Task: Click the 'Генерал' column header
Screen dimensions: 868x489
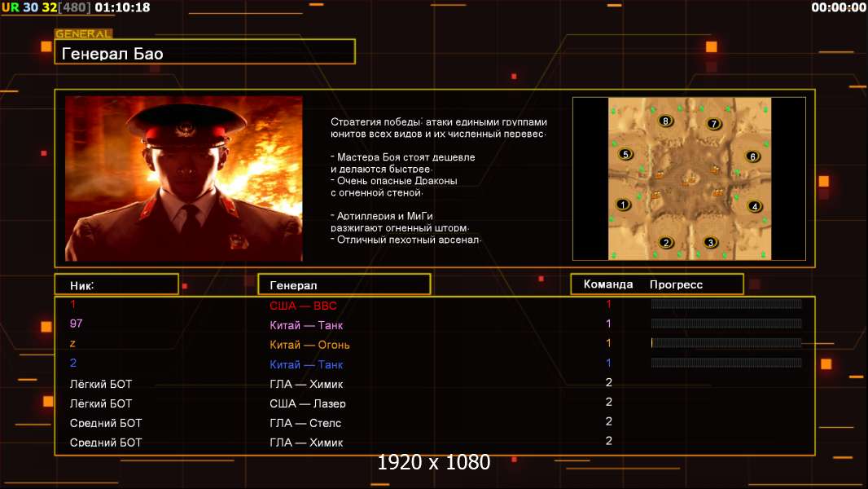Action: [344, 284]
